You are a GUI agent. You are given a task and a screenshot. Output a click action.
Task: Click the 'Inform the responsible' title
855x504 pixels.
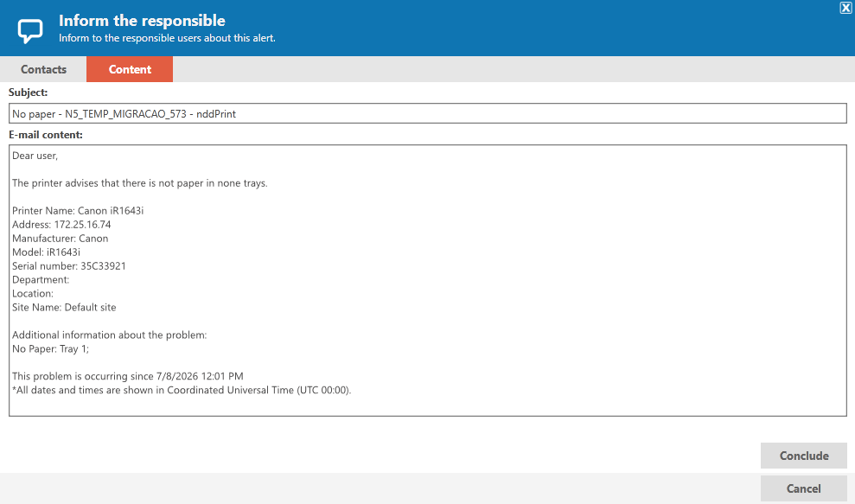[x=142, y=21]
